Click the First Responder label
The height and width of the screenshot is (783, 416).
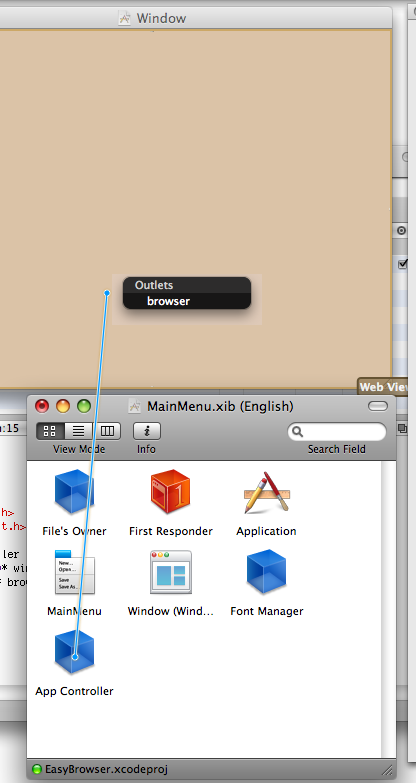click(171, 531)
